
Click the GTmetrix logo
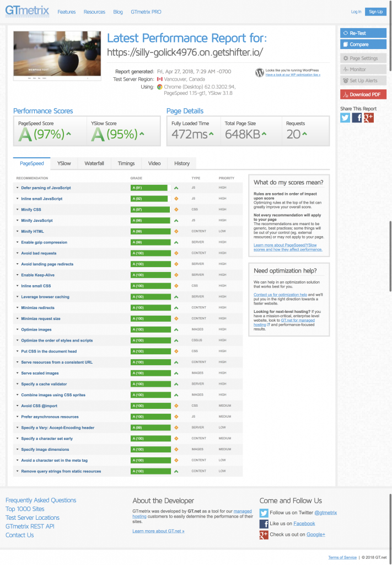[x=28, y=11]
